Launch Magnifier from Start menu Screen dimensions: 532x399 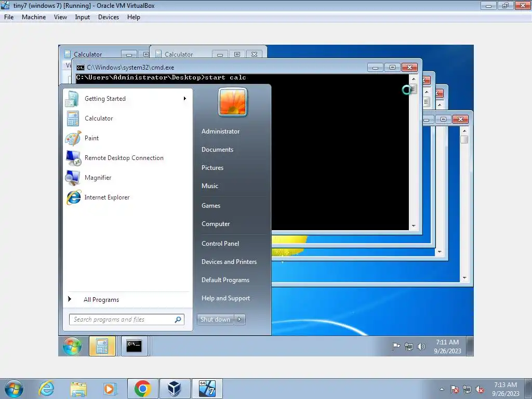(x=127, y=178)
